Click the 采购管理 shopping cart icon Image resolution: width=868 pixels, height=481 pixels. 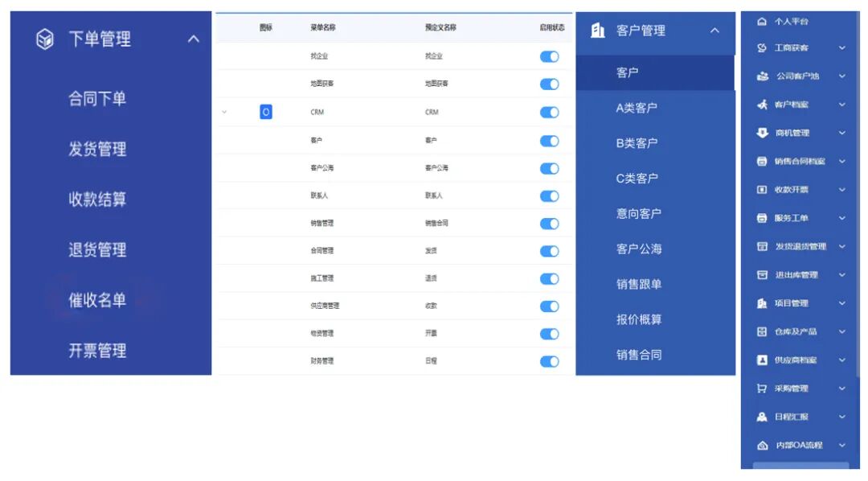coord(762,388)
